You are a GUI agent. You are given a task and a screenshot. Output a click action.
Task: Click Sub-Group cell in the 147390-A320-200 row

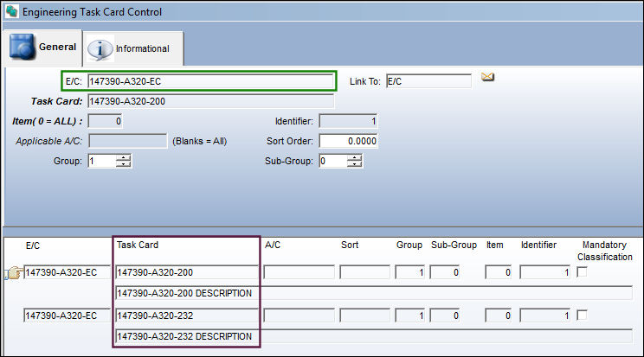[x=445, y=272]
